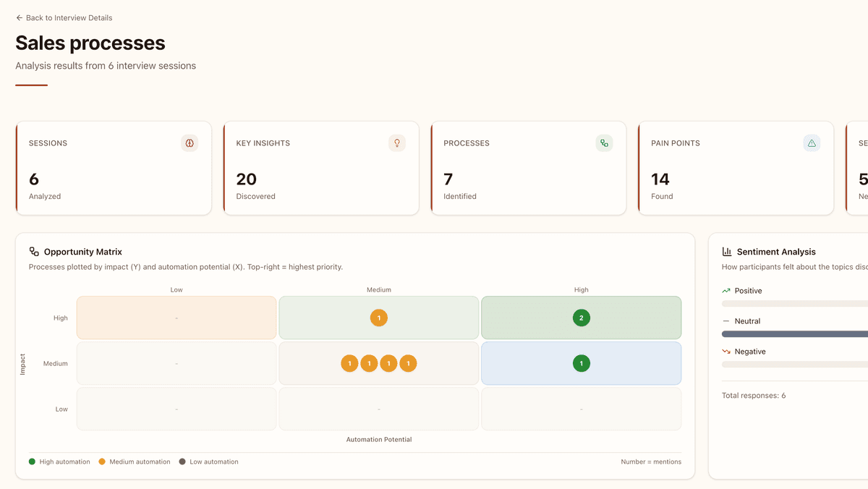Image resolution: width=868 pixels, height=489 pixels.
Task: Click the warning triangle icon on Pain Points card
Action: [x=812, y=143]
